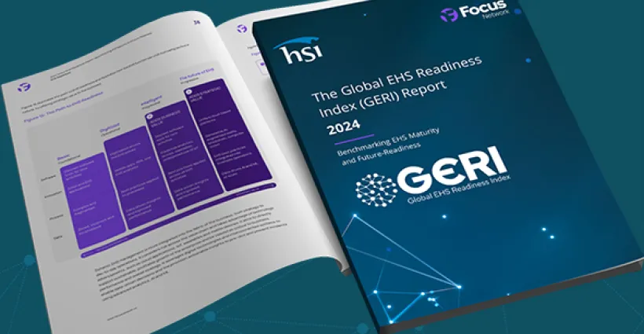Click the shortest purple column labeled Basic
Viewport: 644px width, 334px height.
(102, 200)
